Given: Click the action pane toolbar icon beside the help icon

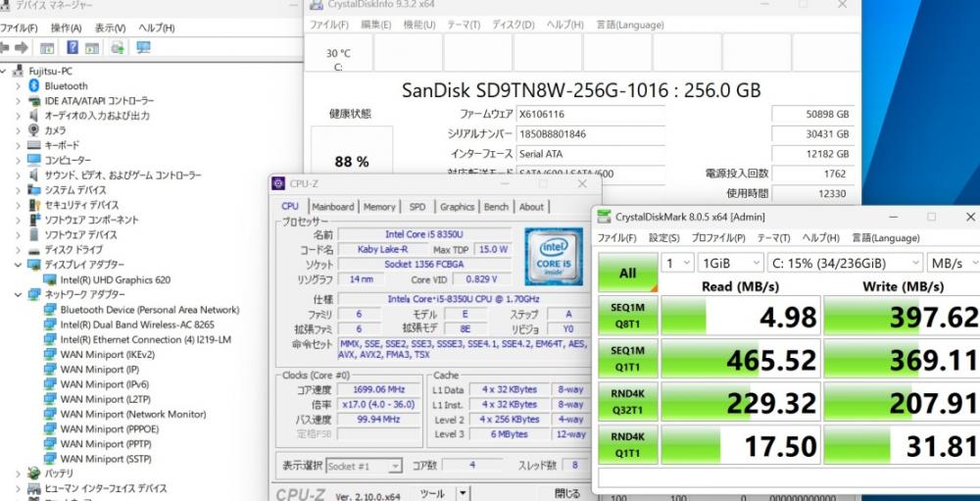Looking at the screenshot, I should click(92, 48).
